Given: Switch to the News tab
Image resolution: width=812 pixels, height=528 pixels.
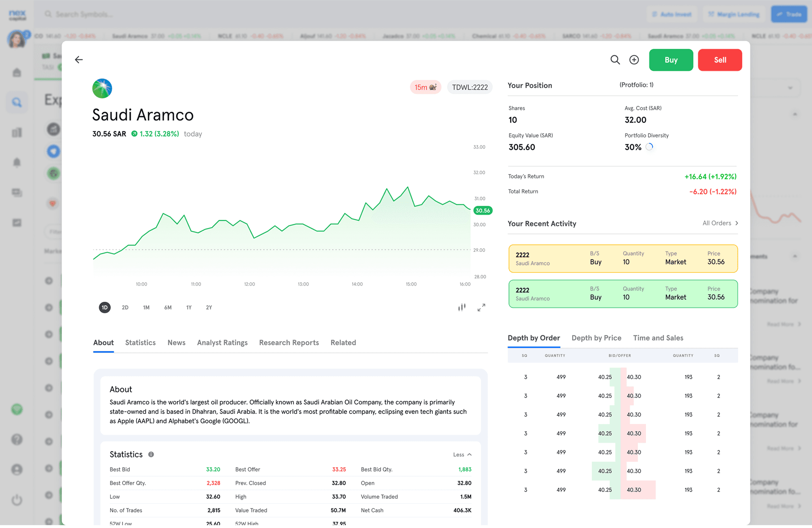Looking at the screenshot, I should [x=177, y=342].
